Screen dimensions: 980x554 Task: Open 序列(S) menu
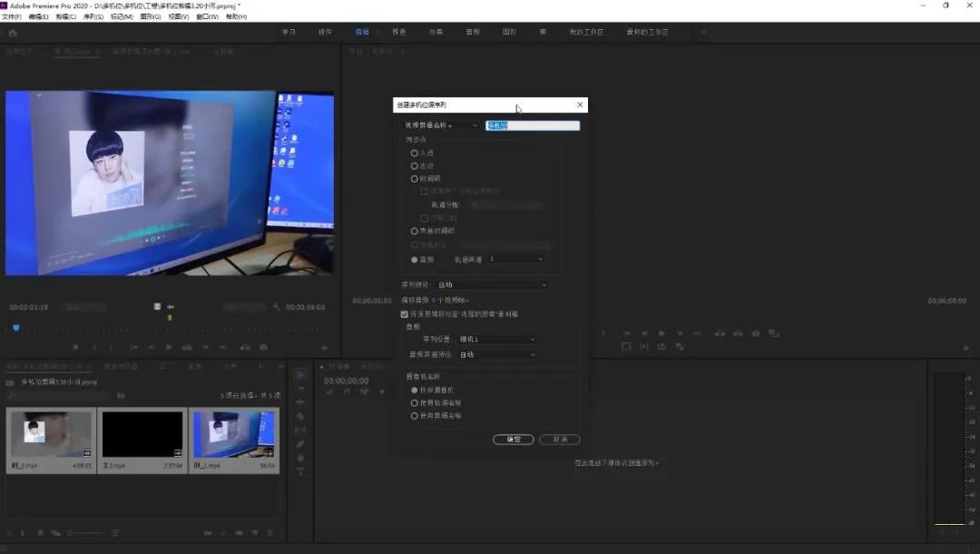click(x=93, y=17)
